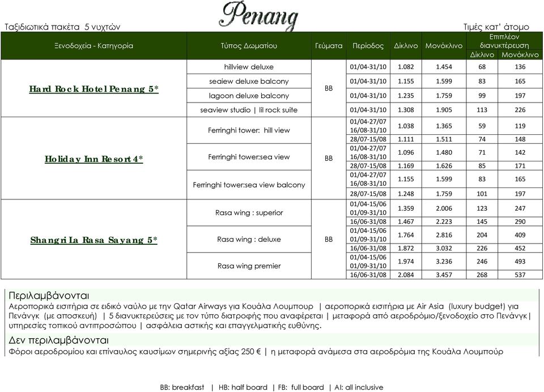
Task: Click the 1.111 double price cell
Action: click(406, 139)
